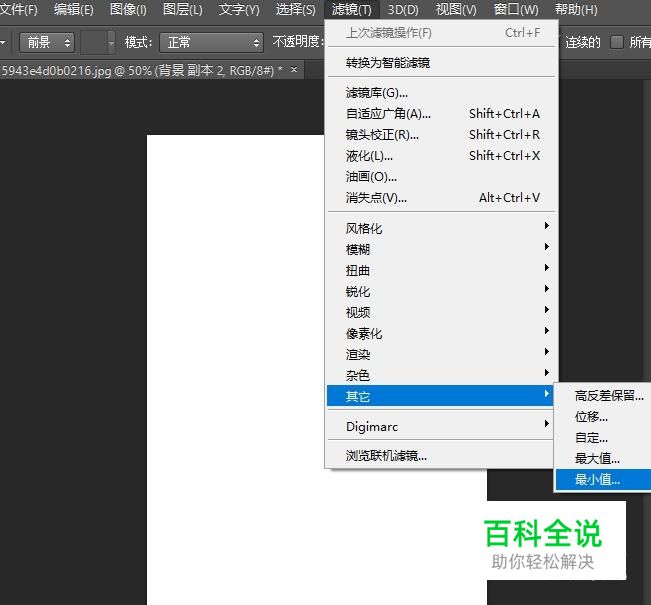Image resolution: width=651 pixels, height=605 pixels.
Task: Open the 图像(I) menu
Action: pos(128,9)
